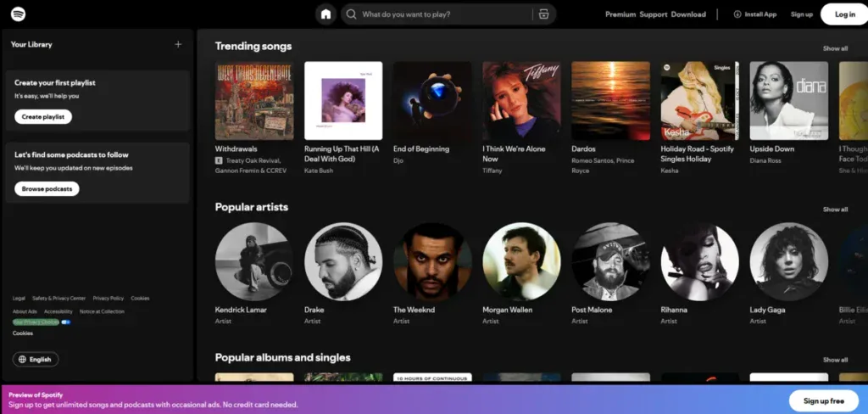Viewport: 868px width, 414px height.
Task: Click the Log in button
Action: click(x=844, y=14)
